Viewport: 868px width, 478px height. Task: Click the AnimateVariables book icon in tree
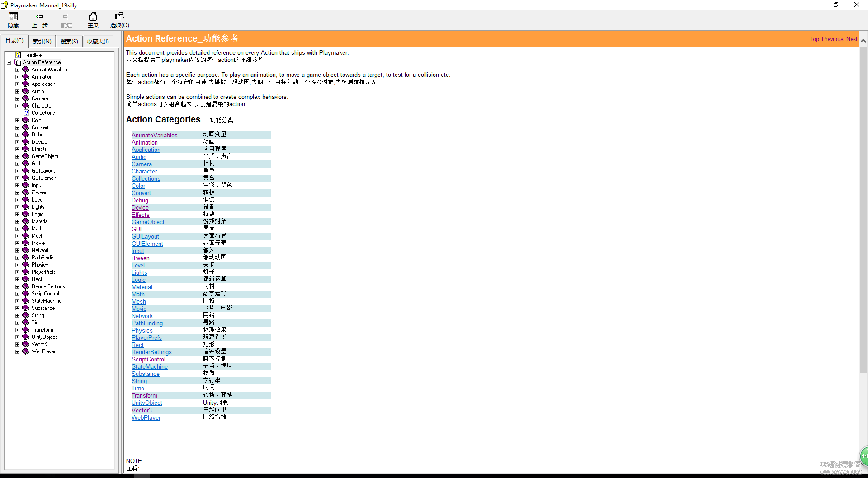[26, 70]
